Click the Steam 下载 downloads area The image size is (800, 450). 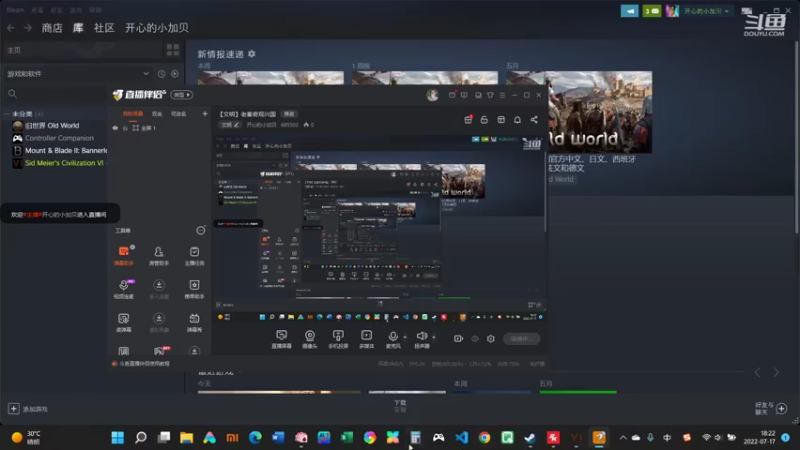[x=400, y=406]
